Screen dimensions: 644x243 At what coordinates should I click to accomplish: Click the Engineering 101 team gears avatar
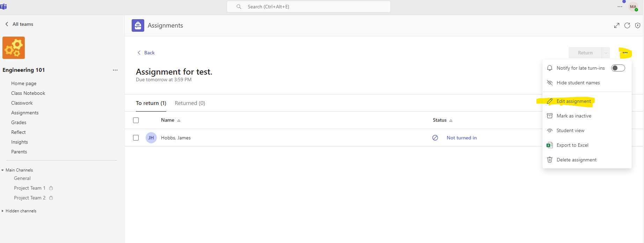coord(14,48)
